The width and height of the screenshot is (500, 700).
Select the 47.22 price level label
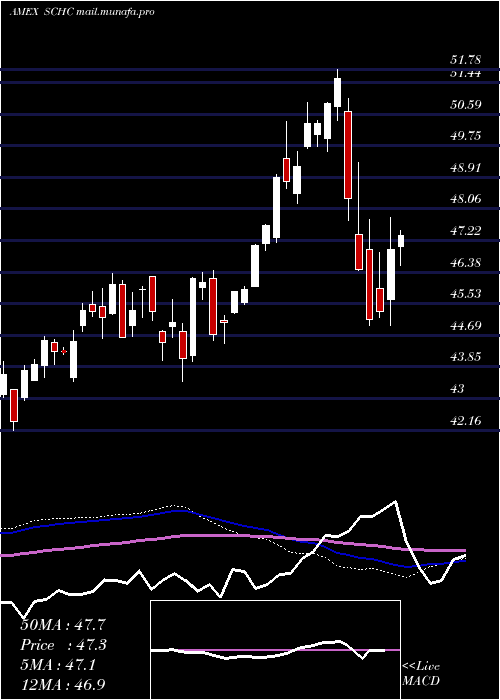[x=465, y=231]
